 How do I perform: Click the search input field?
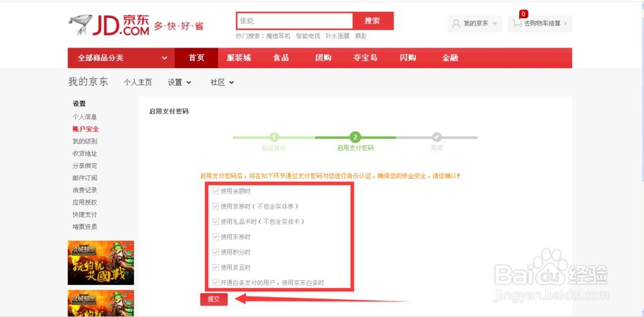(x=294, y=21)
